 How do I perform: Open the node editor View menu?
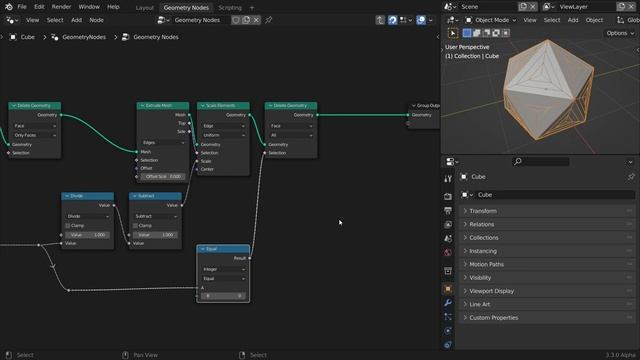coord(32,20)
